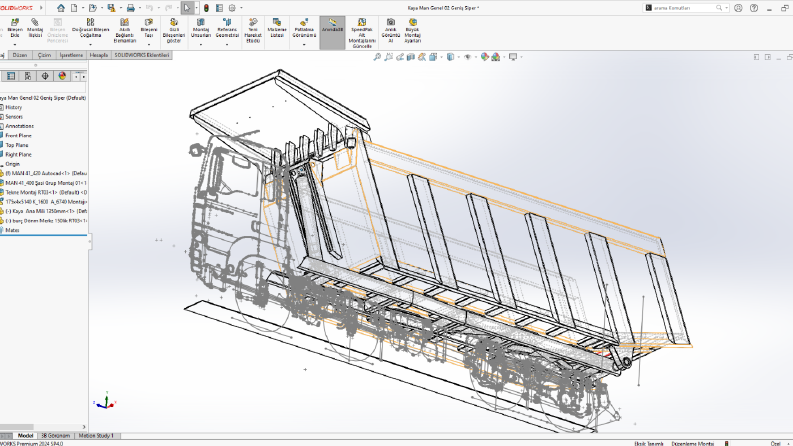Open the file properties list icon
Screen dimensions: 793x446
(219, 8)
